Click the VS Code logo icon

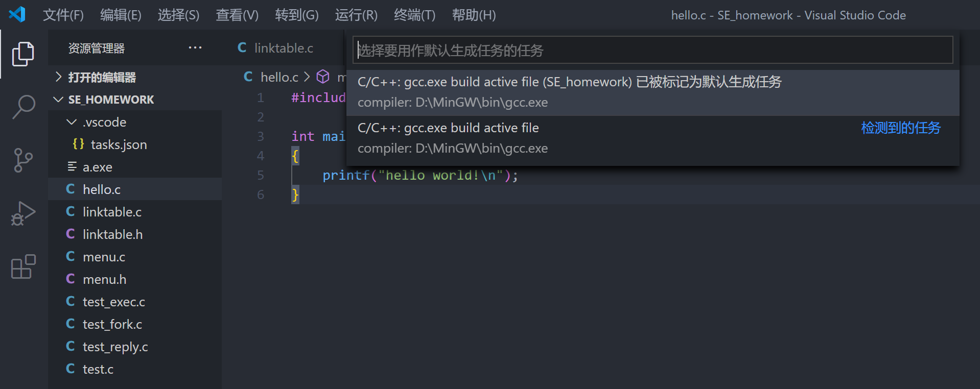[17, 14]
